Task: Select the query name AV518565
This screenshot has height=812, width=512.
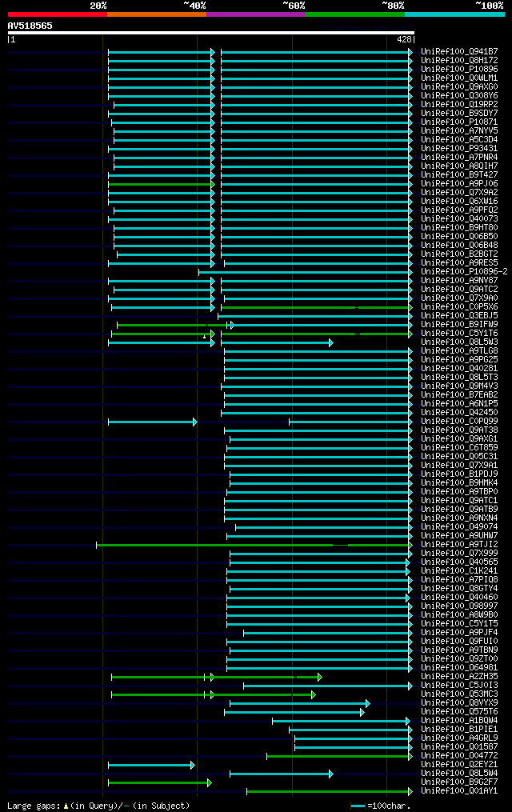Action: pos(30,26)
